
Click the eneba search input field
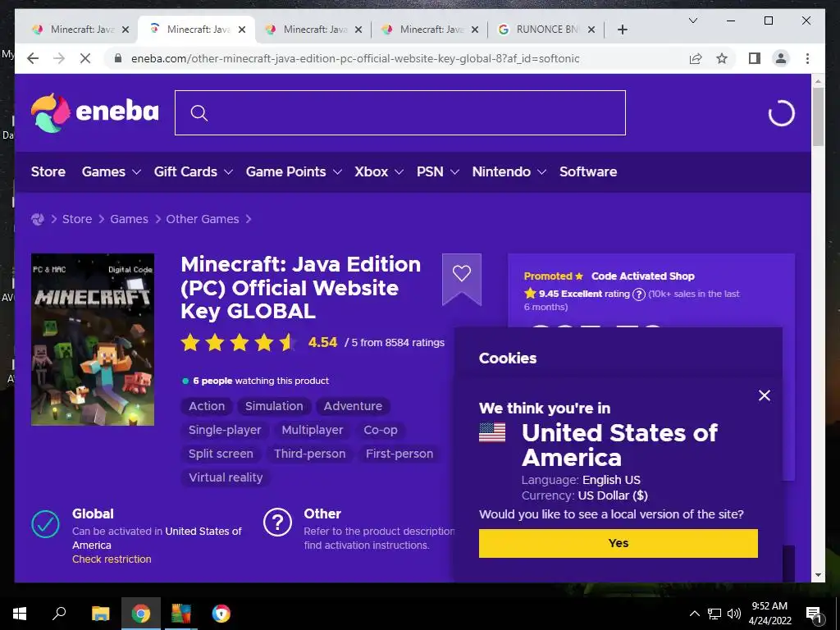(x=400, y=113)
